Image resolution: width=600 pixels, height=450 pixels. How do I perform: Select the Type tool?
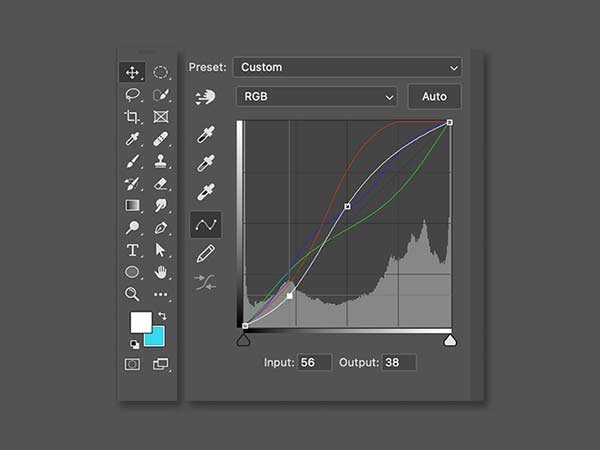tap(132, 250)
